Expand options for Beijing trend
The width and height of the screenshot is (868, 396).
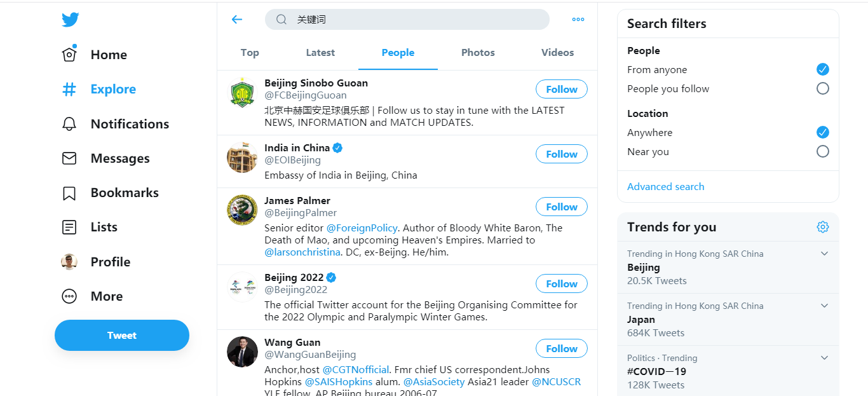point(824,254)
